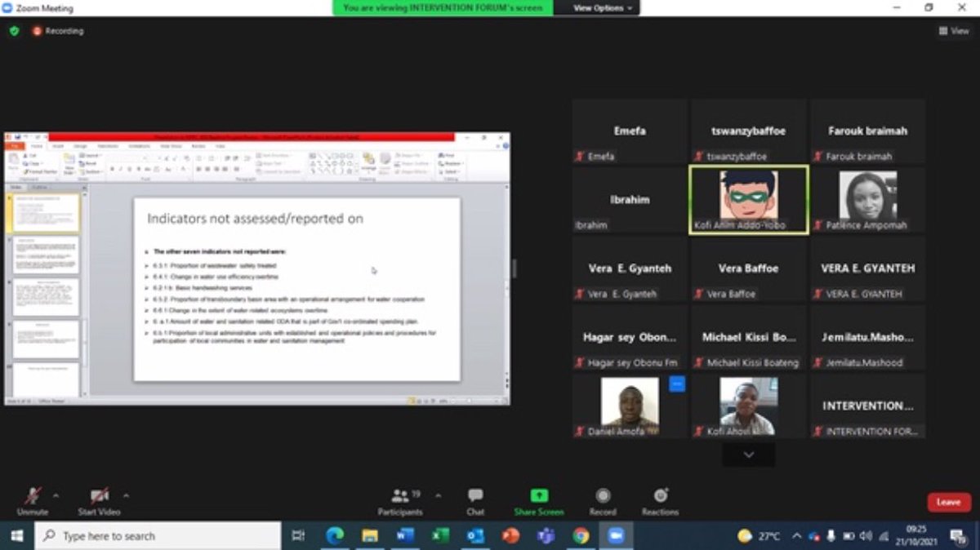Click Kofi Afim Addo-Yobo's avatar tile
980x550 pixels.
tap(749, 200)
